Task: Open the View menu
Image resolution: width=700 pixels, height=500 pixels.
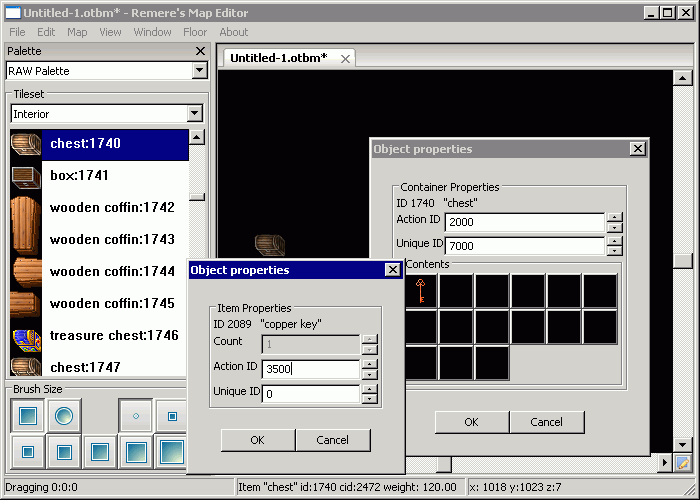Action: pyautogui.click(x=110, y=32)
